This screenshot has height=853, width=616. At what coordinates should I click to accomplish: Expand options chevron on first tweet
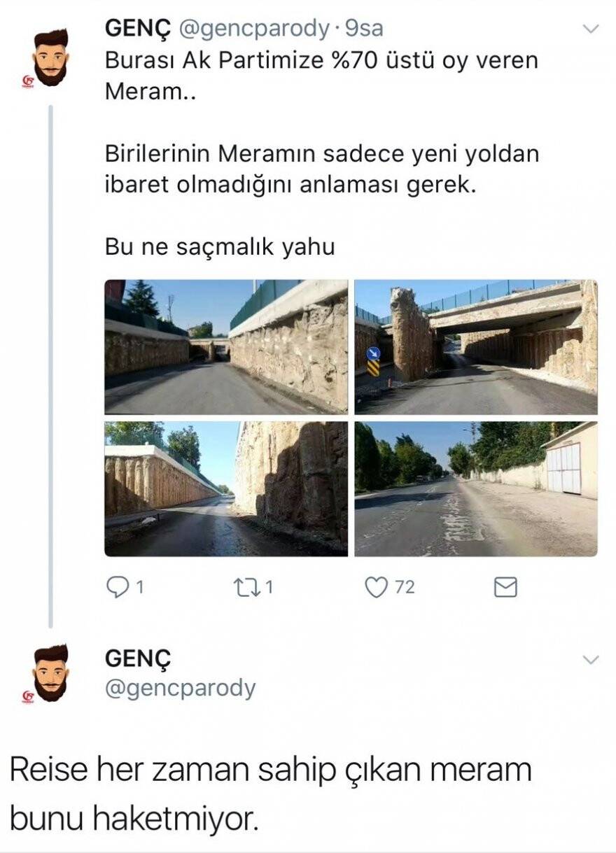point(591,29)
